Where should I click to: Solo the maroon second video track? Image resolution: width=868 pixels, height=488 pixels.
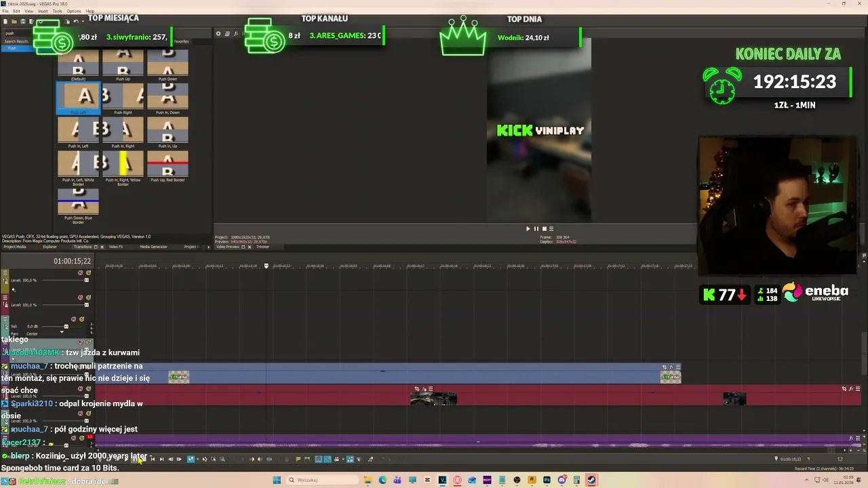[88, 298]
